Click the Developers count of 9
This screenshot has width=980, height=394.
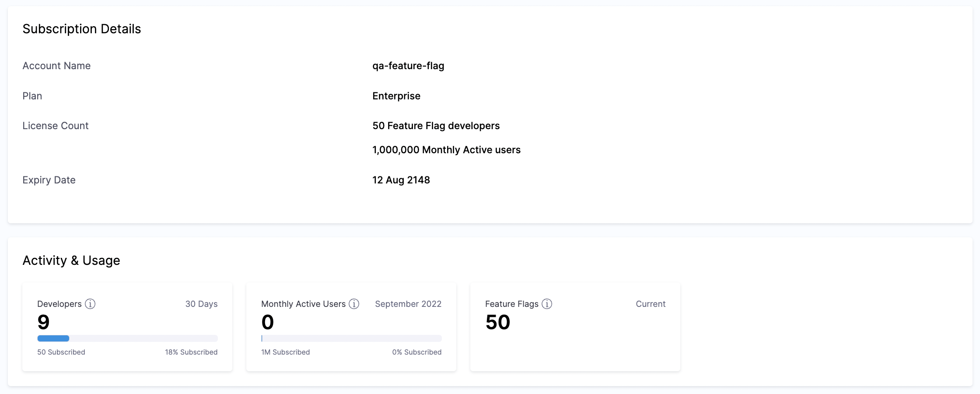43,323
